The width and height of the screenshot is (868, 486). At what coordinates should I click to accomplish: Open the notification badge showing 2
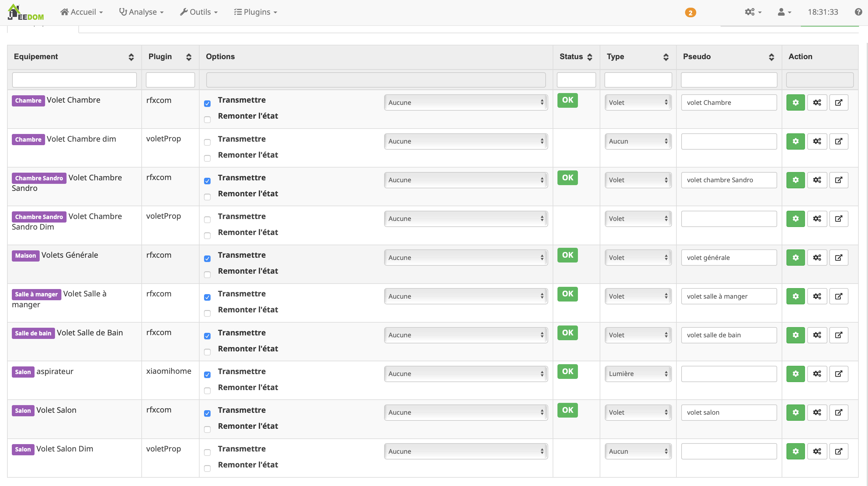point(690,12)
